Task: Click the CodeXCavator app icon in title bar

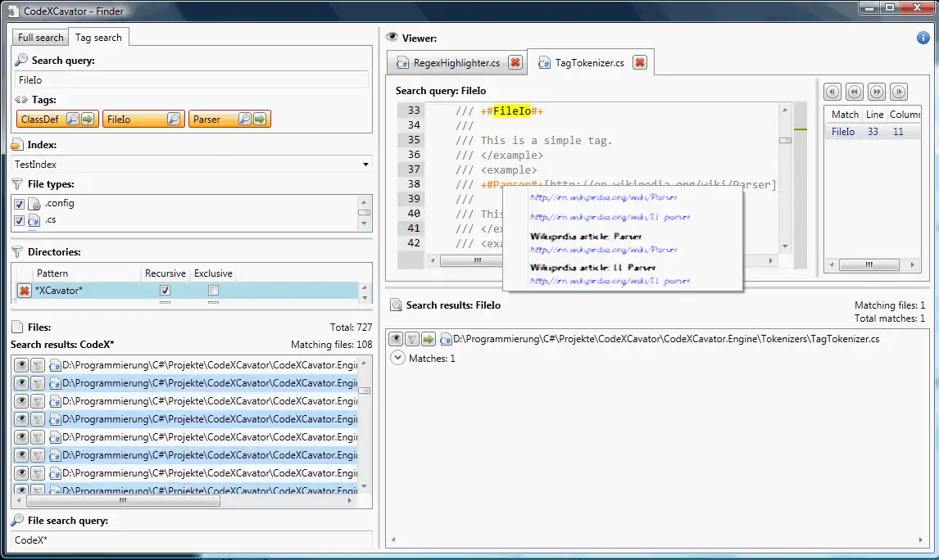Action: [x=11, y=11]
